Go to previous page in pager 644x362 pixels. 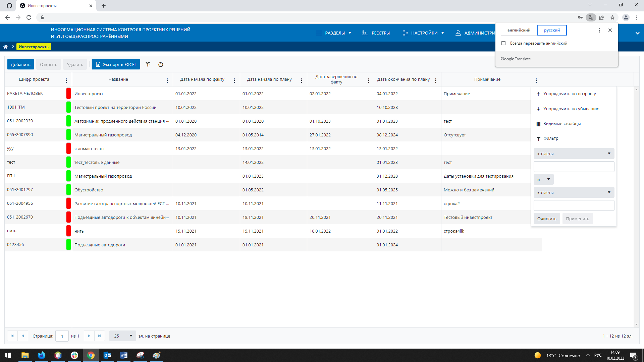23,336
